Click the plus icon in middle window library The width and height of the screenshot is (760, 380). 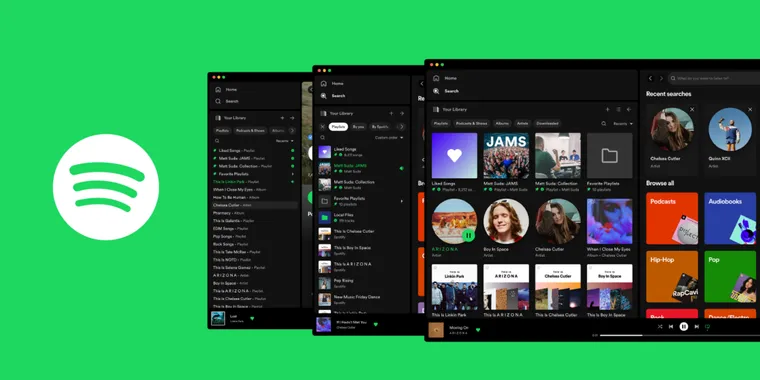(391, 113)
